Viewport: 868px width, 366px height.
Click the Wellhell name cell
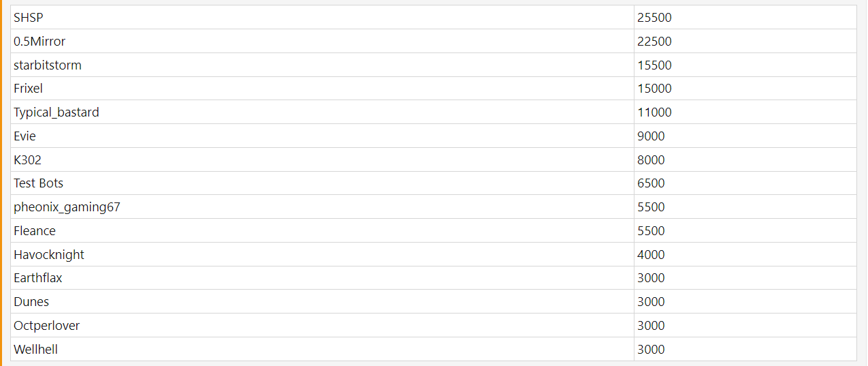[35, 350]
